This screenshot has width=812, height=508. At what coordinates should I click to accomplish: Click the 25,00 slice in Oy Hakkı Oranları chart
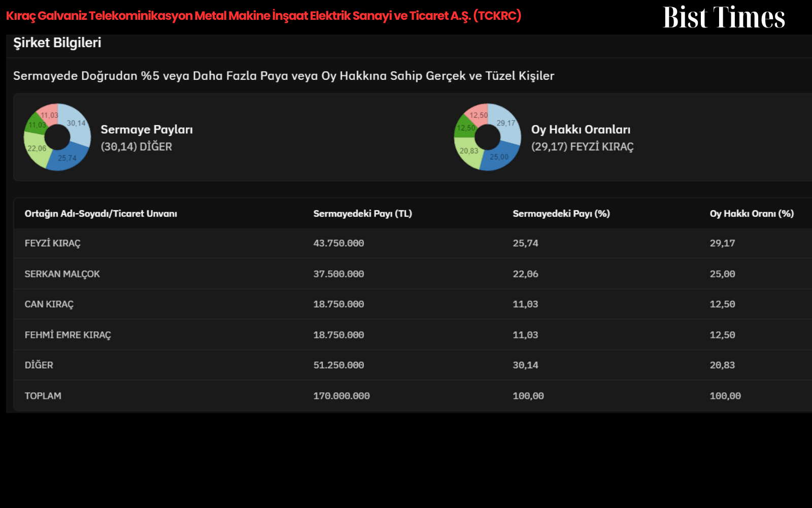(x=499, y=157)
